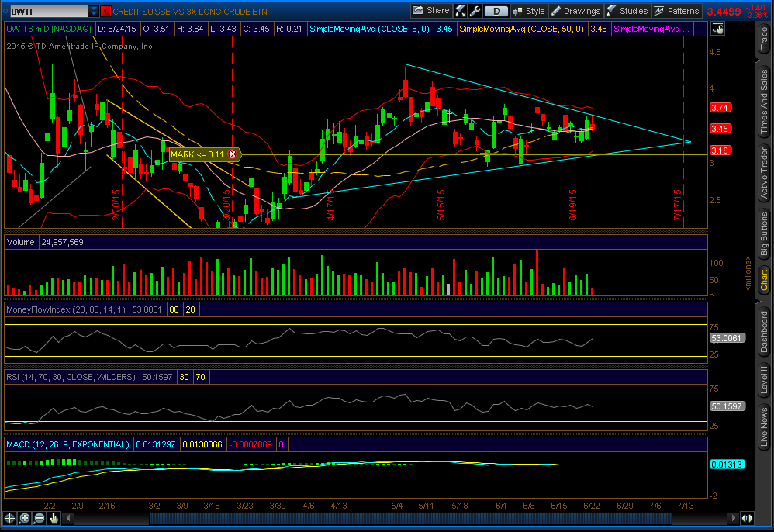This screenshot has height=532, width=774.
Task: Open the Dashboard sidebar tab
Action: coord(764,332)
